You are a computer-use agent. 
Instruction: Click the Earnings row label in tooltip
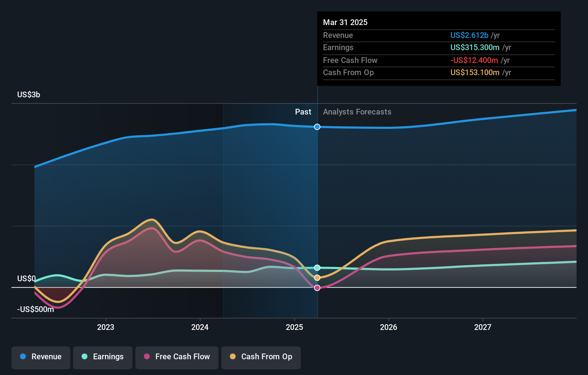338,47
